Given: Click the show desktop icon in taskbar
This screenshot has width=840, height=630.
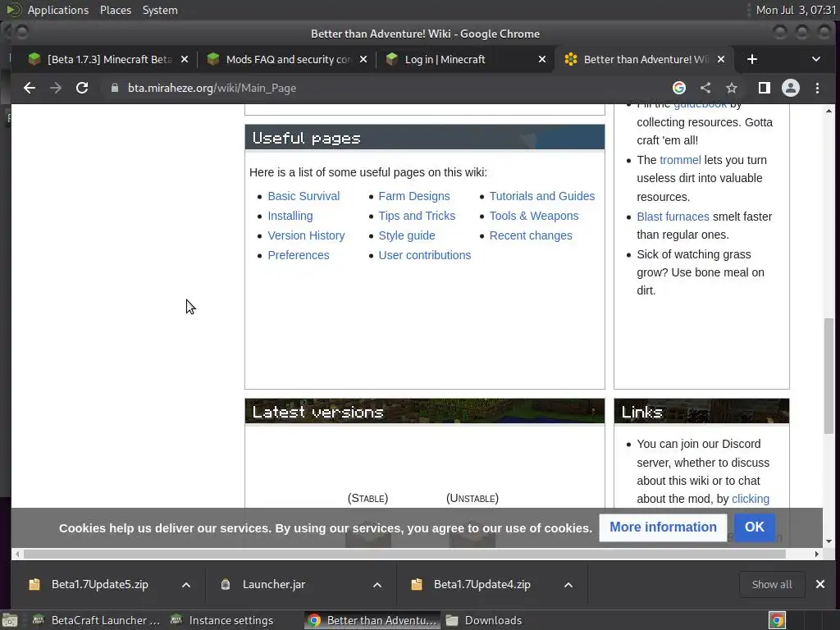Looking at the screenshot, I should coord(10,620).
